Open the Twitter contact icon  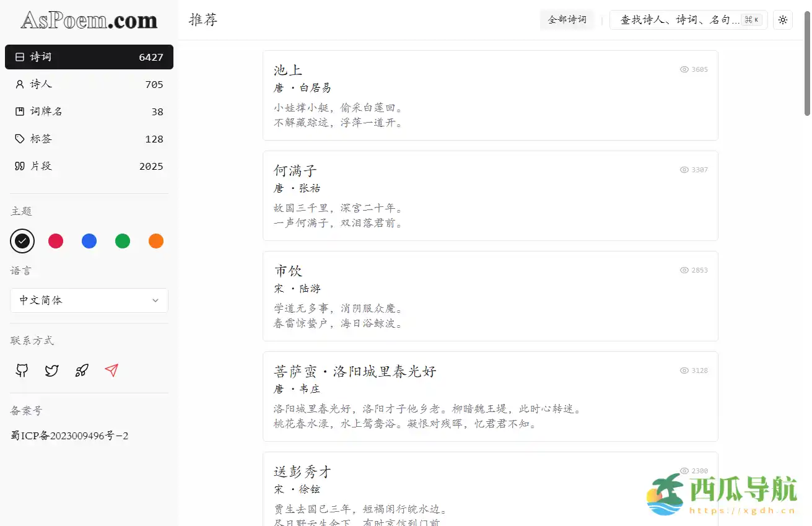point(51,370)
